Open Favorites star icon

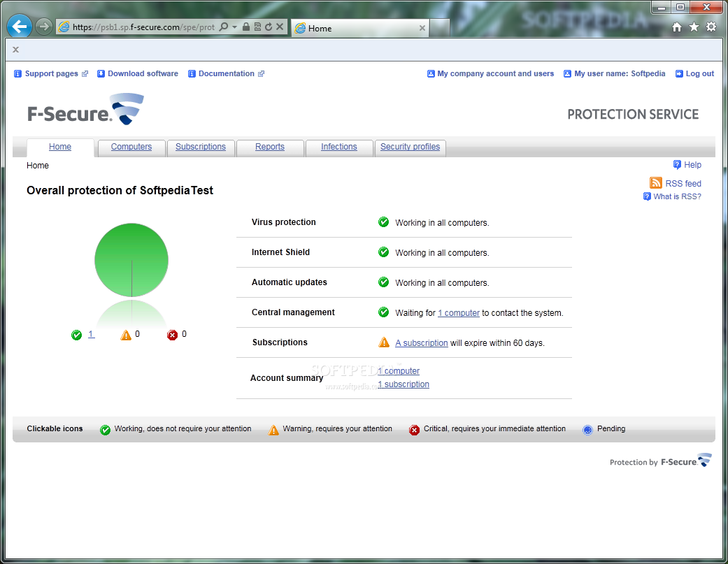point(694,27)
